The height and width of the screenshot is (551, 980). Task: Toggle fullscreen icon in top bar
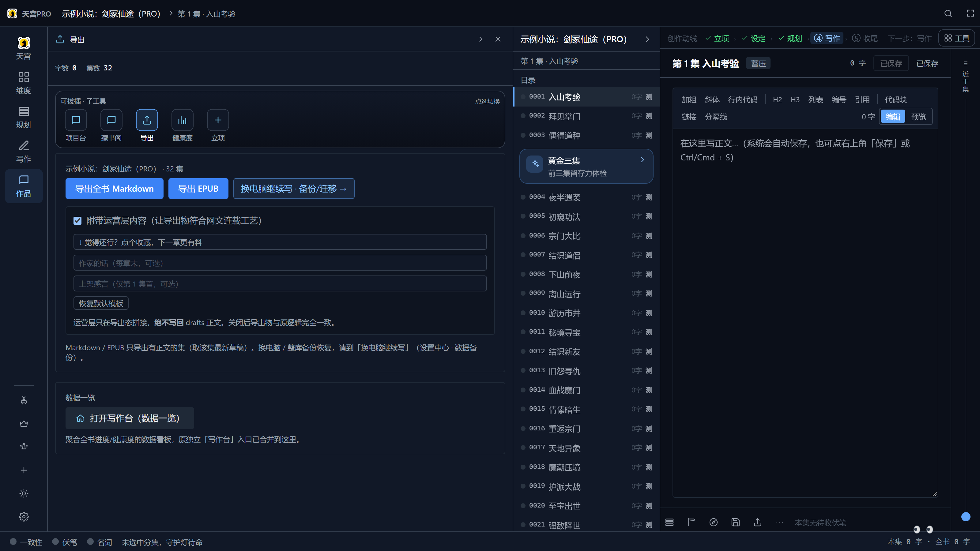click(x=971, y=14)
